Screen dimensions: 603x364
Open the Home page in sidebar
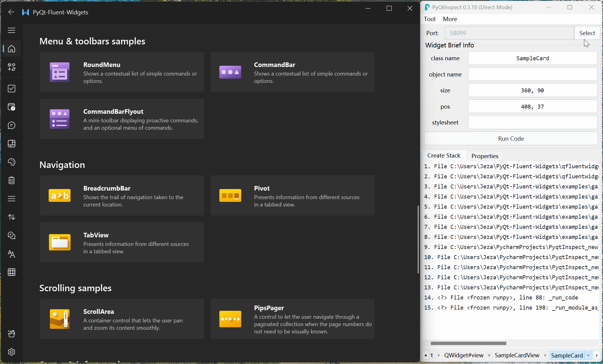pyautogui.click(x=12, y=49)
